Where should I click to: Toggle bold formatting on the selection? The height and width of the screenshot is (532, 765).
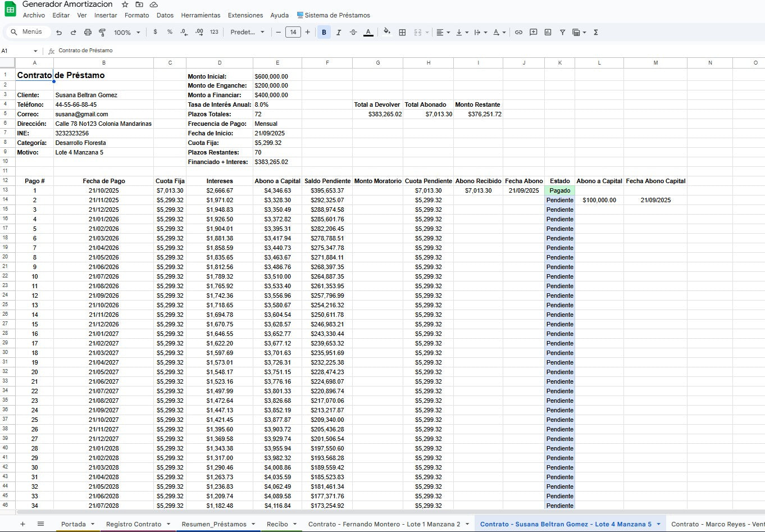pos(324,32)
